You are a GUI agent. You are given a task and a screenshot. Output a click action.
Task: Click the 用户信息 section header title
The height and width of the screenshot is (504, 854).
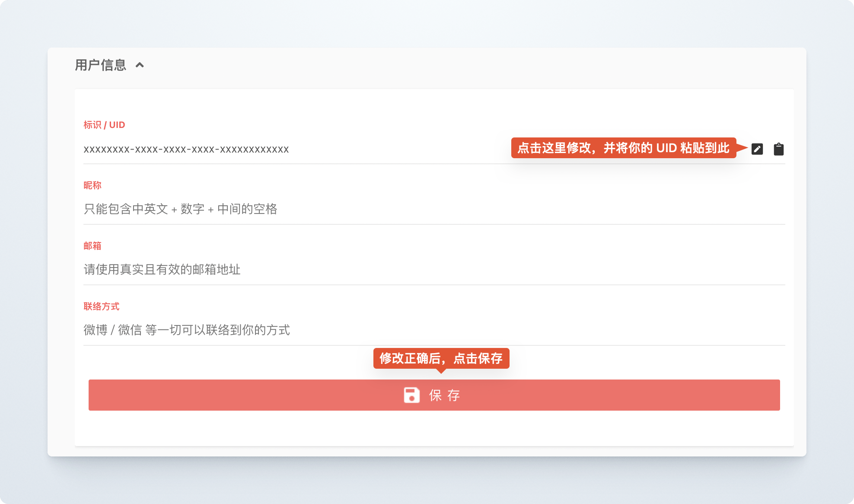[x=100, y=65]
